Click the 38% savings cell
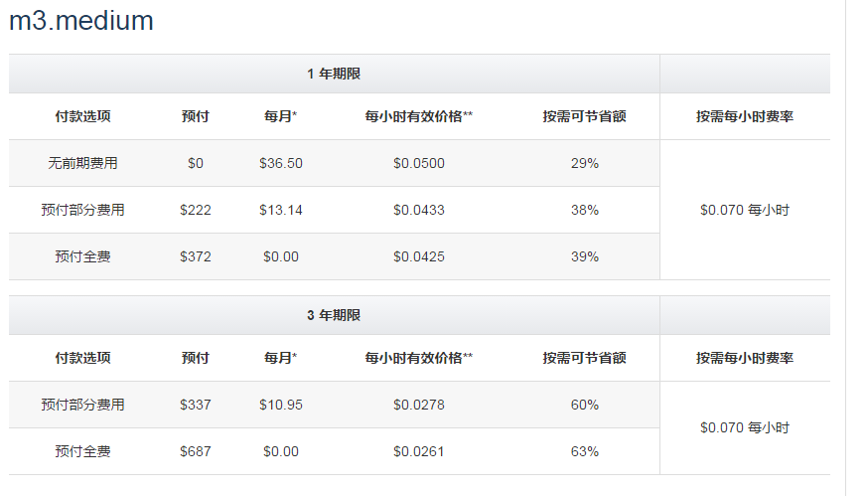 tap(585, 210)
